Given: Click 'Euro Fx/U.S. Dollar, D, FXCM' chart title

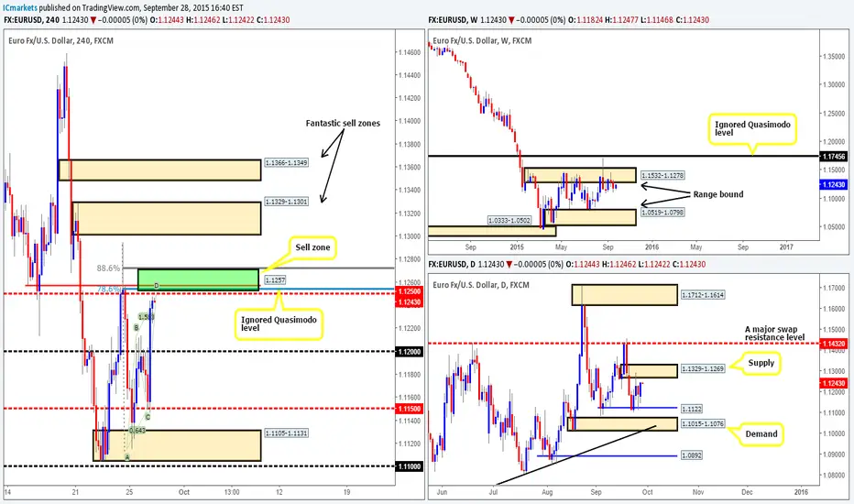Looking at the screenshot, I should click(x=481, y=285).
